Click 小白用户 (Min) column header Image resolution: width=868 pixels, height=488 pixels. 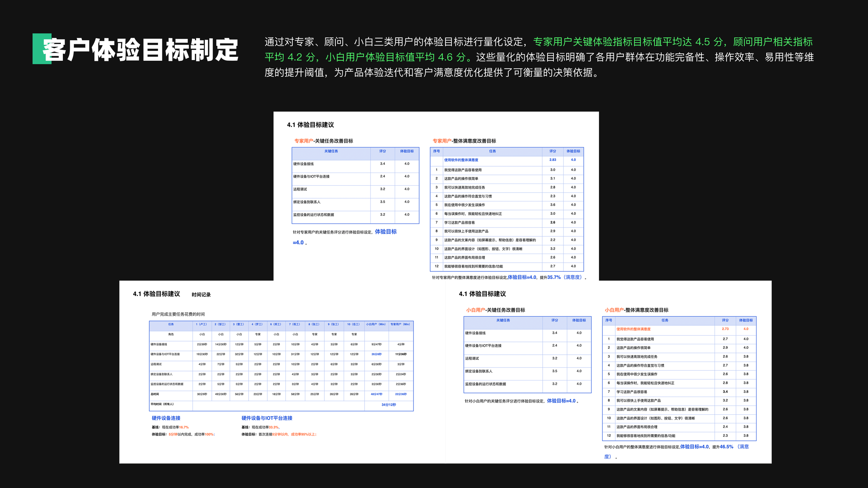coord(376,324)
